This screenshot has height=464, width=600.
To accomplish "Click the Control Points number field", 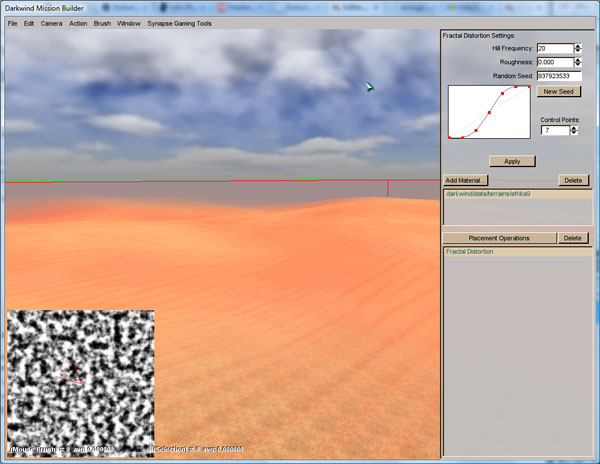I will [554, 130].
